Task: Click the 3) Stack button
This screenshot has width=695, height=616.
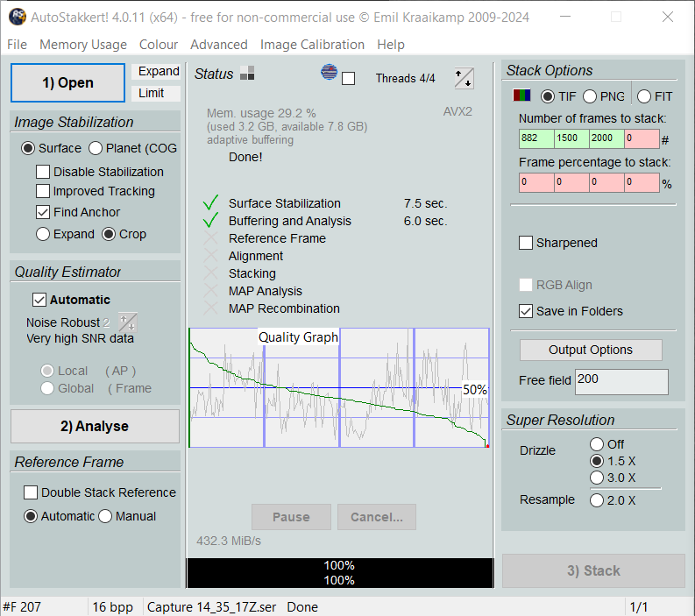Action: 593,570
